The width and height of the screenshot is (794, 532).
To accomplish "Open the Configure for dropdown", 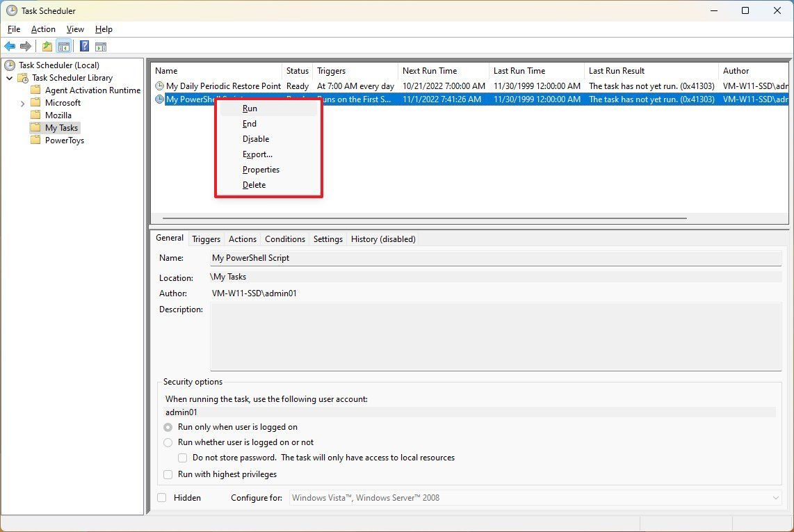I will [776, 497].
